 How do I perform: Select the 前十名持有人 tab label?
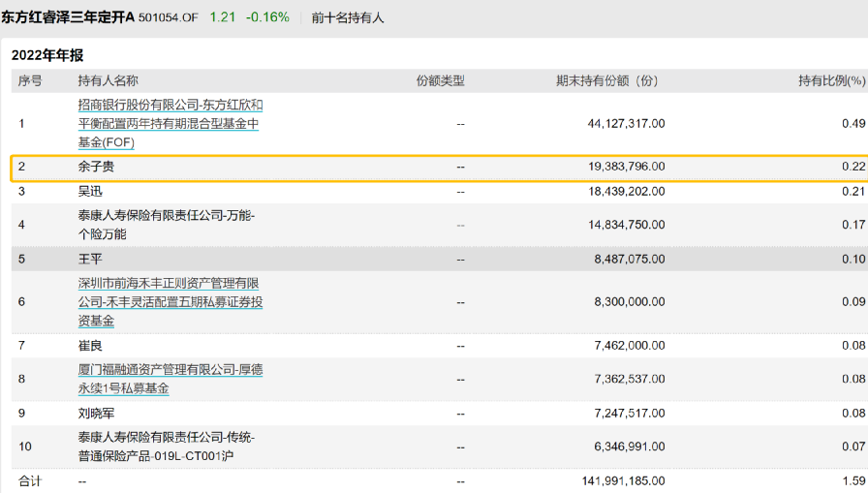tap(347, 17)
